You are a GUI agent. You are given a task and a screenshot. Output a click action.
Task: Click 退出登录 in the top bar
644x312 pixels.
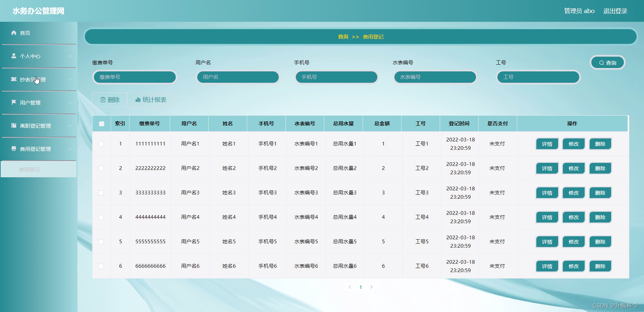(x=615, y=11)
